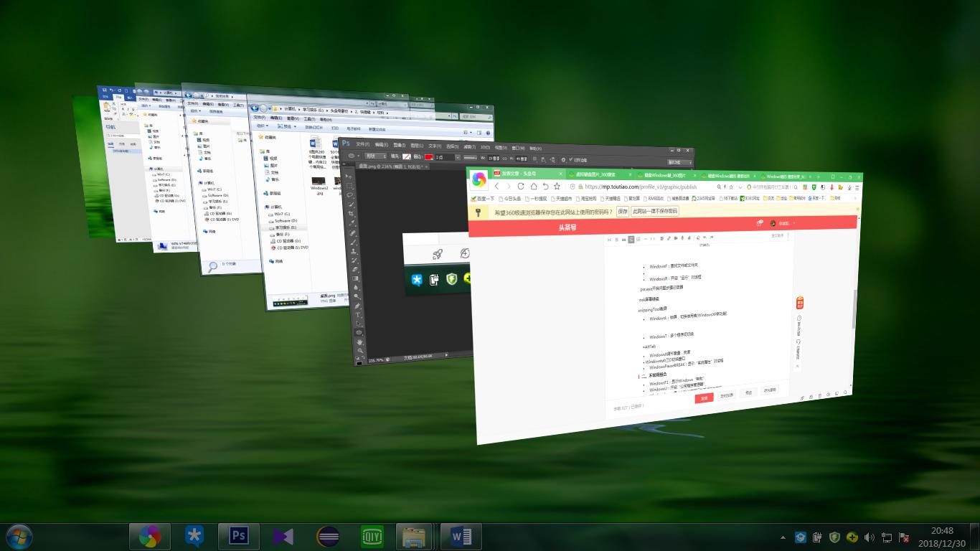Image resolution: width=980 pixels, height=551 pixels.
Task: Open Photoshop from the taskbar
Action: (237, 536)
